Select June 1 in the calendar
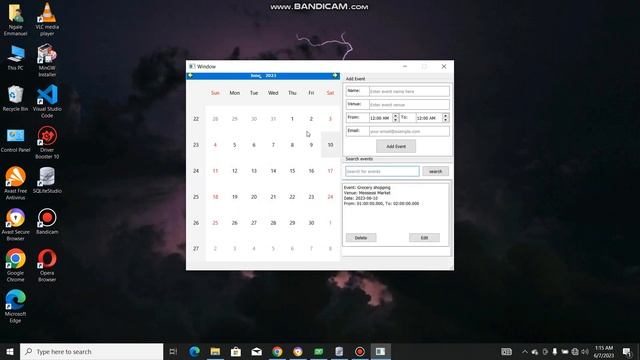This screenshot has height=360, width=640. click(x=292, y=119)
